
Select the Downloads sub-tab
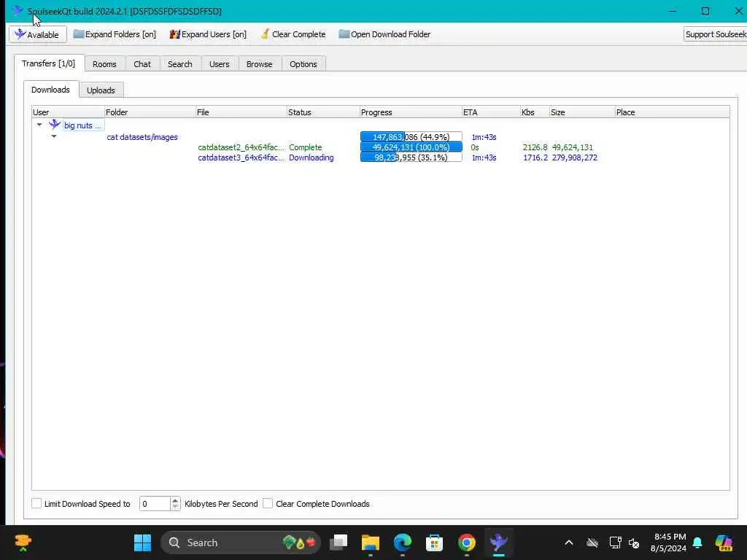pyautogui.click(x=50, y=90)
